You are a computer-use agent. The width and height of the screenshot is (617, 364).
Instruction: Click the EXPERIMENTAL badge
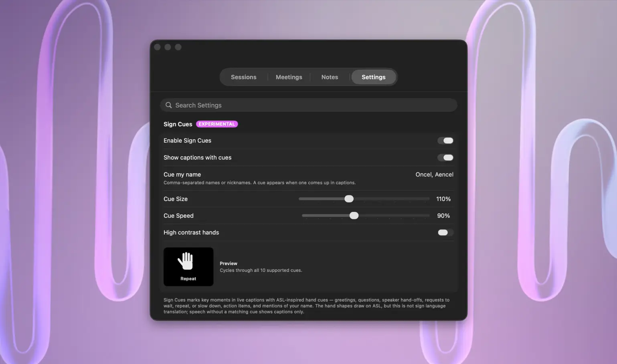[217, 124]
